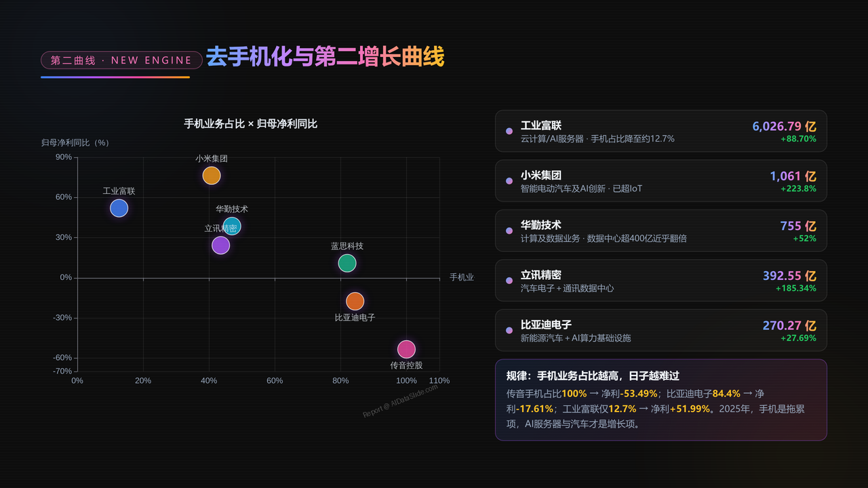Click the bullet dot beside 华勤技术 card
Image resolution: width=868 pixels, height=488 pixels.
[509, 231]
